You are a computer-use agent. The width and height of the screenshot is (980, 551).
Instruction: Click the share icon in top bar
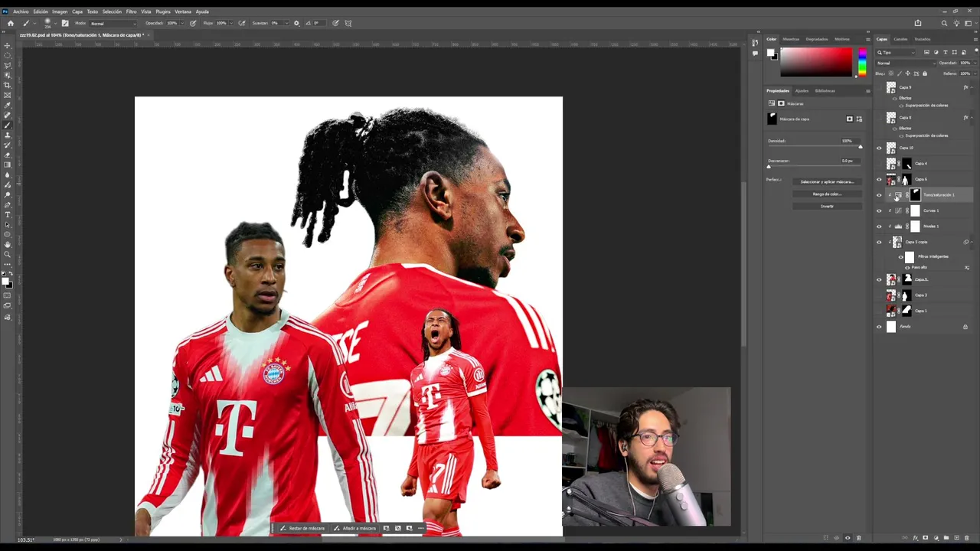coord(918,23)
